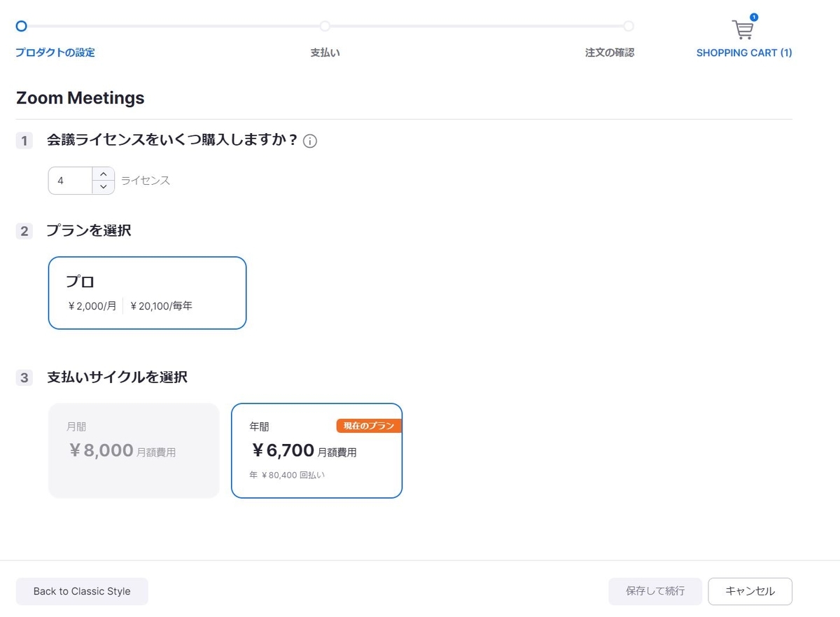Click the 支払い progress step circle
Viewport: 840px width, 617px height.
tap(325, 26)
